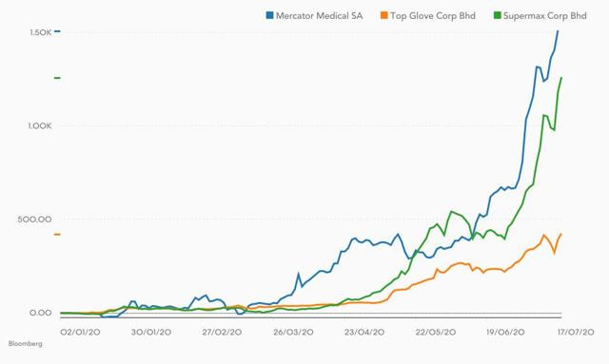
Task: Toggle Mercator Medical SA legend label
Action: [x=320, y=16]
